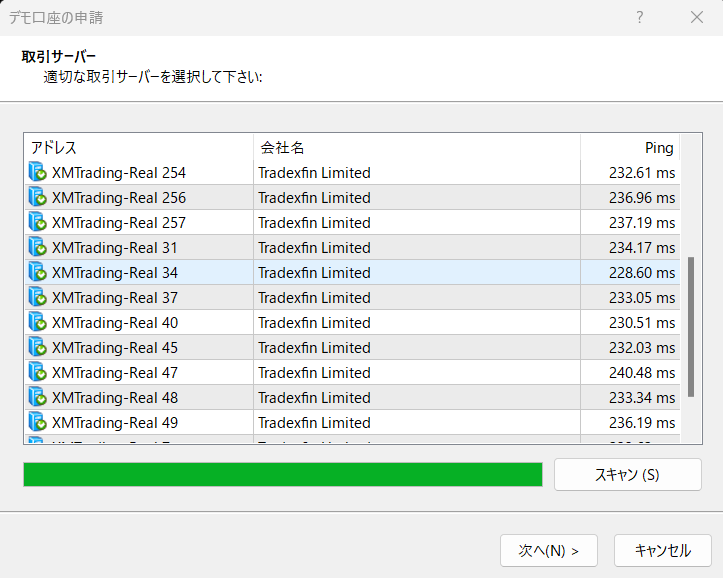Click the 232.03 ms ping value
The image size is (723, 578).
click(642, 348)
